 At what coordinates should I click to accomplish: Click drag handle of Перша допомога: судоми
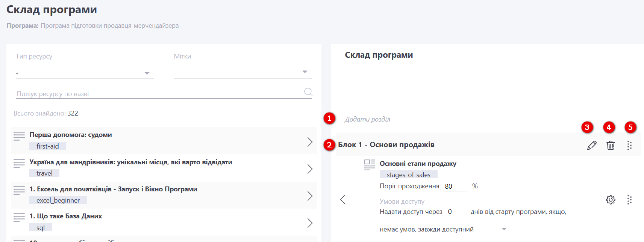tap(19, 136)
